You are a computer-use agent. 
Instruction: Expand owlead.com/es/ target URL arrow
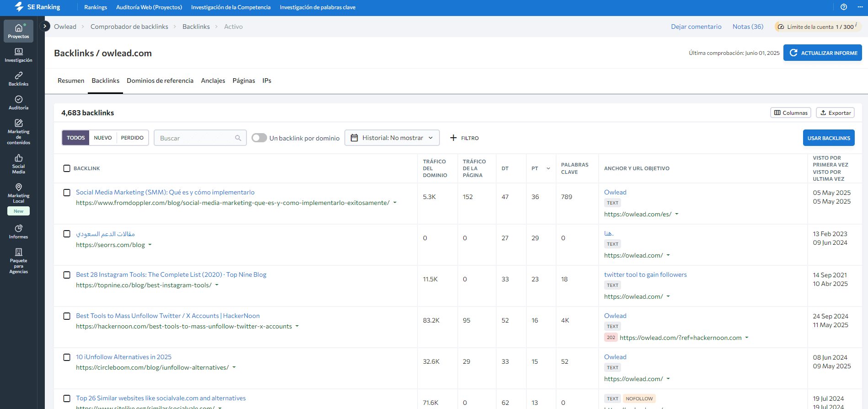coord(677,214)
